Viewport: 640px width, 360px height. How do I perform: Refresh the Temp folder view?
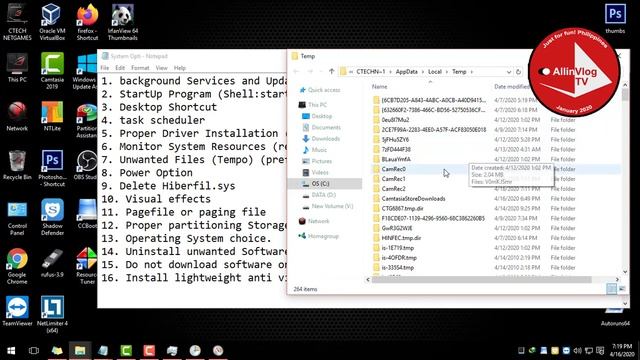tap(518, 71)
